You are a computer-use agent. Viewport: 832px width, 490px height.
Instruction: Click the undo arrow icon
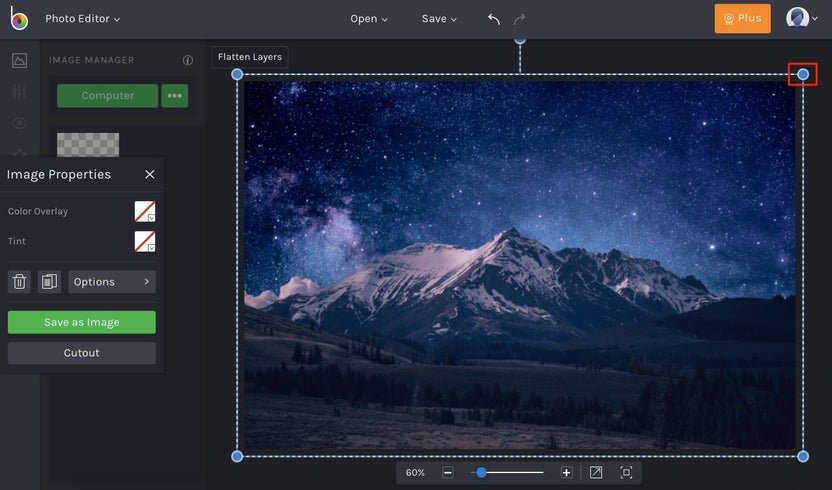point(494,19)
